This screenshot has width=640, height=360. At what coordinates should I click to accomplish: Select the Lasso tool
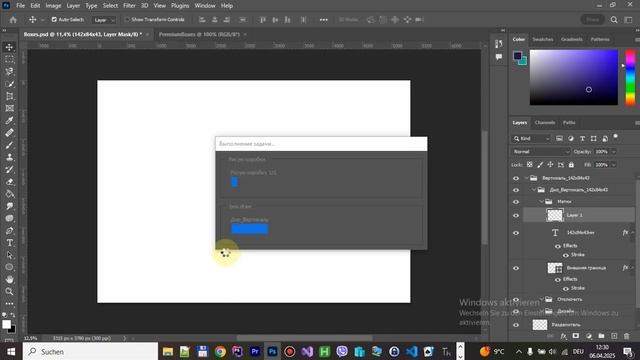click(9, 71)
